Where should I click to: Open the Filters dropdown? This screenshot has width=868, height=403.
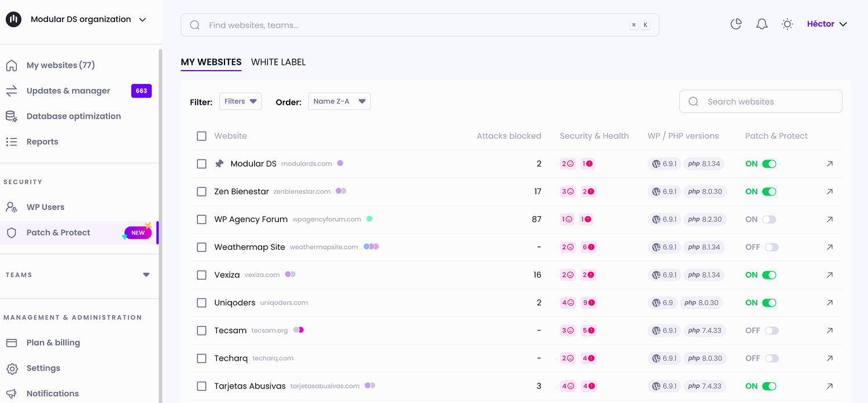point(240,101)
